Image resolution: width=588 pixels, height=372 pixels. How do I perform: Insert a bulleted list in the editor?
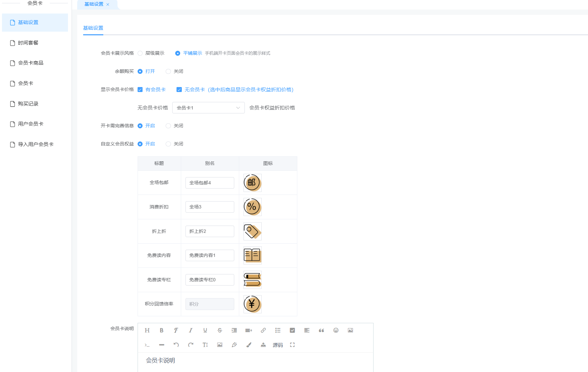[x=278, y=330]
